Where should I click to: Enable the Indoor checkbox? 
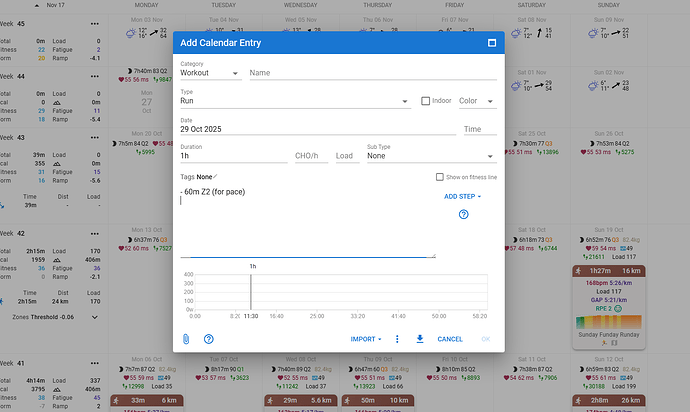pos(426,101)
